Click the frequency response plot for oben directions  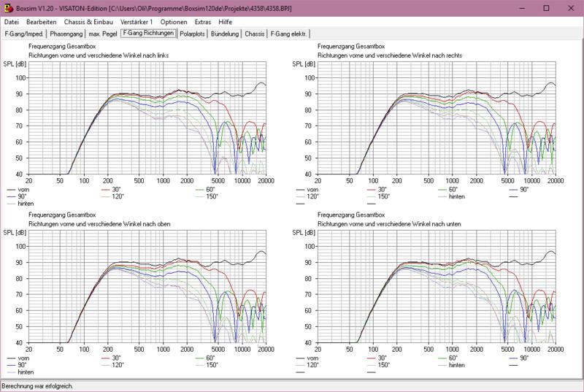(x=147, y=286)
